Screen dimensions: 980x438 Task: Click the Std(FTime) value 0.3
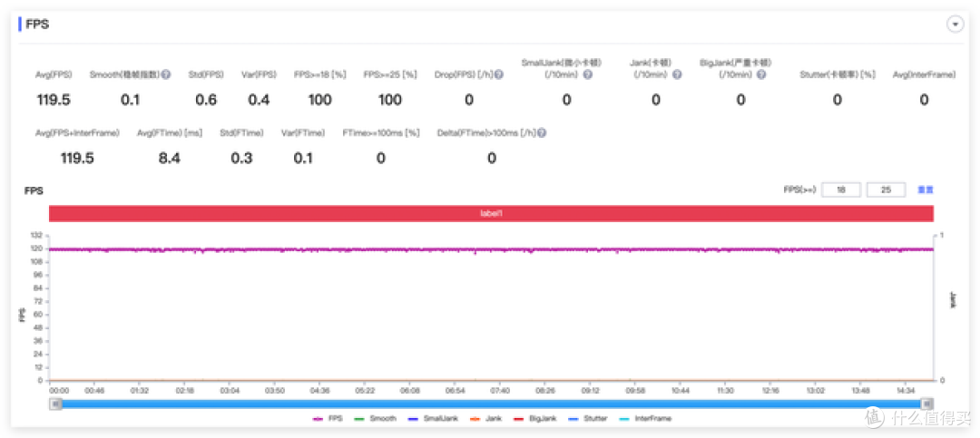tap(241, 159)
